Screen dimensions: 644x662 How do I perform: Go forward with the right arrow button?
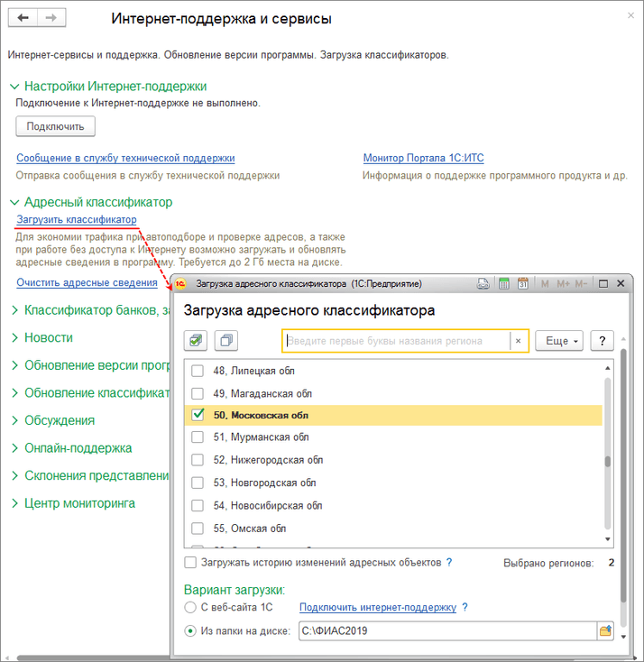[x=51, y=18]
